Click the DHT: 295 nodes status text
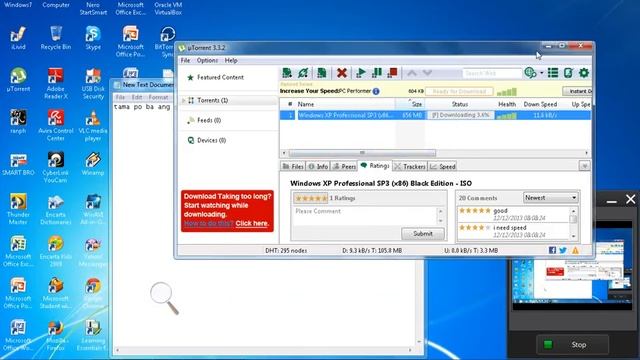The height and width of the screenshot is (360, 640). (286, 251)
